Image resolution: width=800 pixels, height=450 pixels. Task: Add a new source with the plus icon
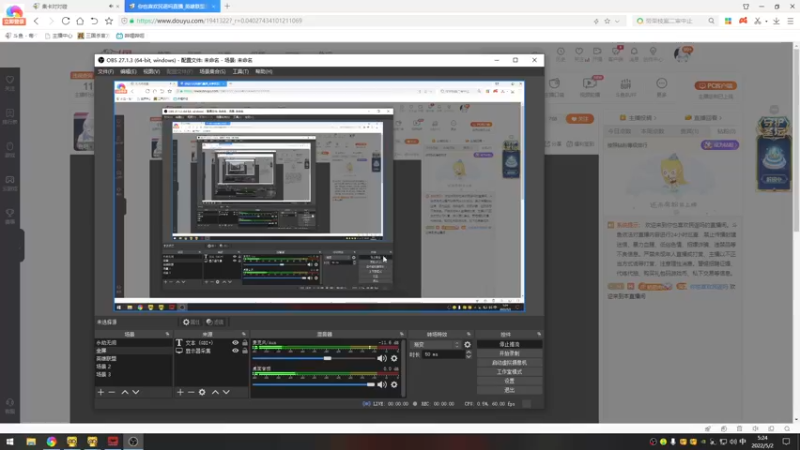point(180,392)
